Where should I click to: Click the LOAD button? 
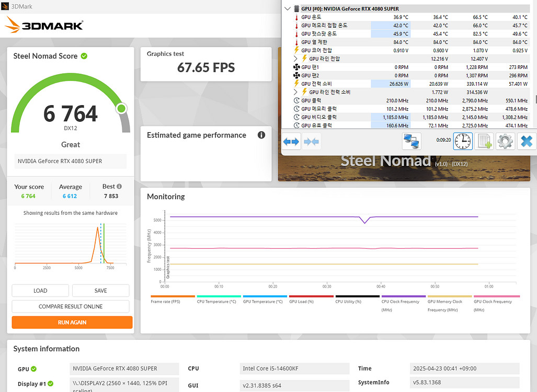coord(40,291)
